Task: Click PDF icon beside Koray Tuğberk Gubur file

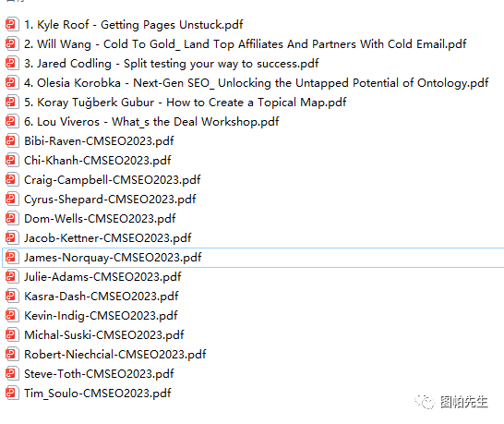Action: tap(12, 102)
